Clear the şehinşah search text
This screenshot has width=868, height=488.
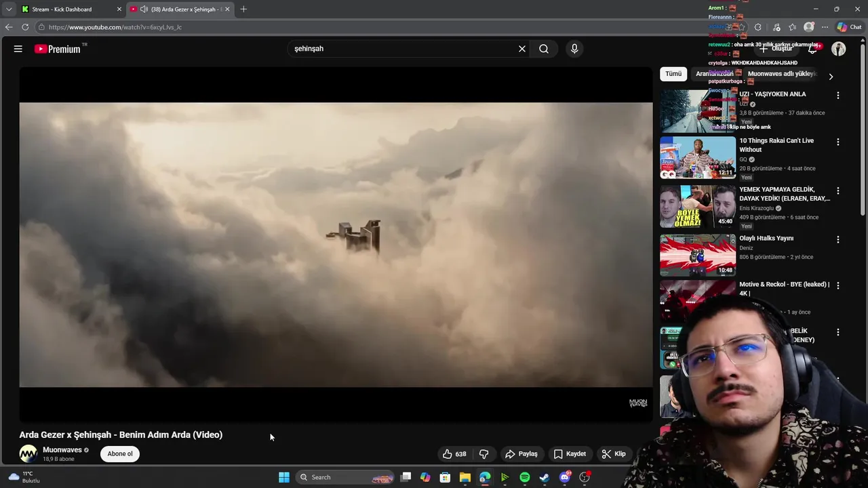[522, 49]
